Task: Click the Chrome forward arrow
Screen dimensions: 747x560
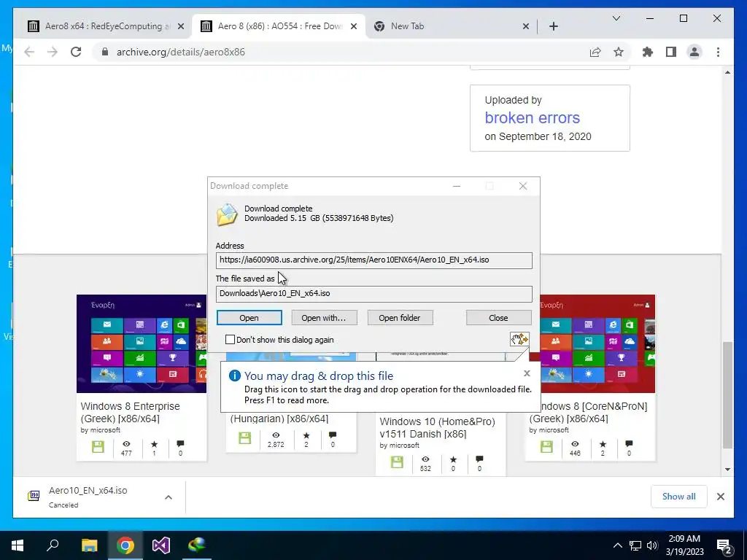Action: click(x=53, y=52)
